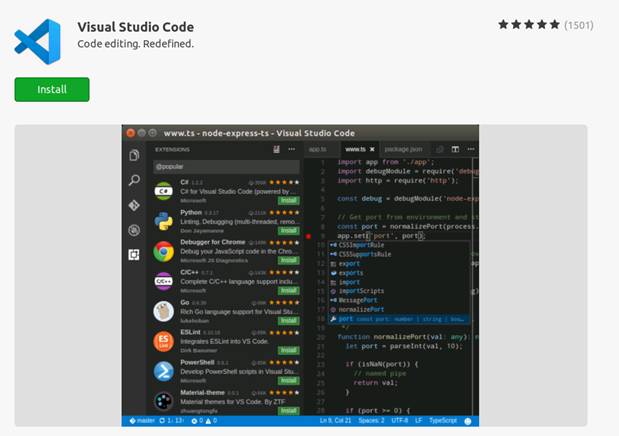Click the 'Code editing. Redefined.' subtitle
The height and width of the screenshot is (436, 619).
[x=135, y=43]
